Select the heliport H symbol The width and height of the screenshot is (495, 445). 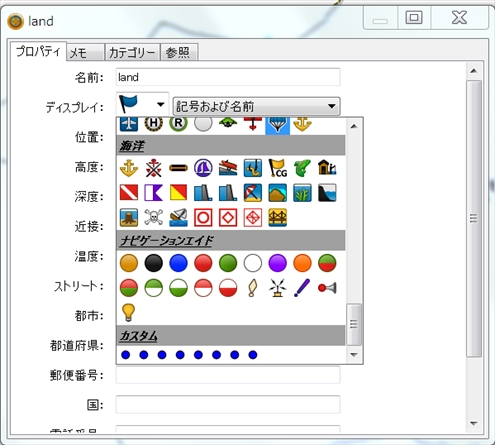point(153,123)
